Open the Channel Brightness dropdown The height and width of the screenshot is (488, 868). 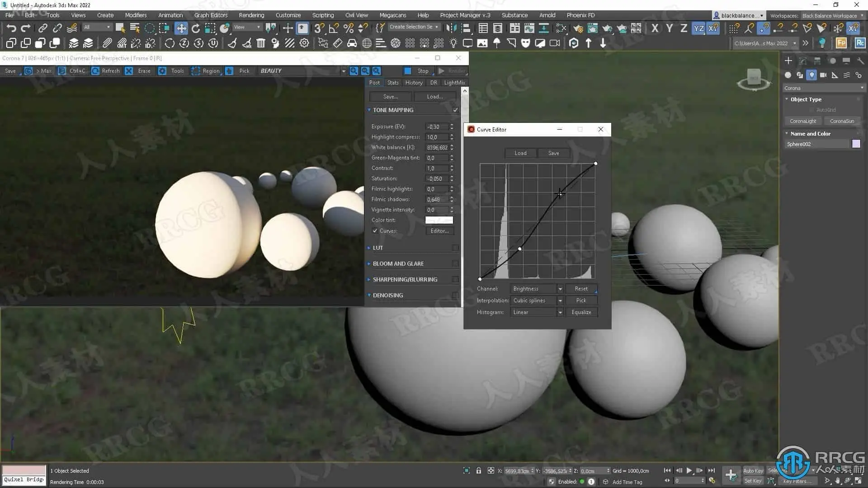click(537, 288)
